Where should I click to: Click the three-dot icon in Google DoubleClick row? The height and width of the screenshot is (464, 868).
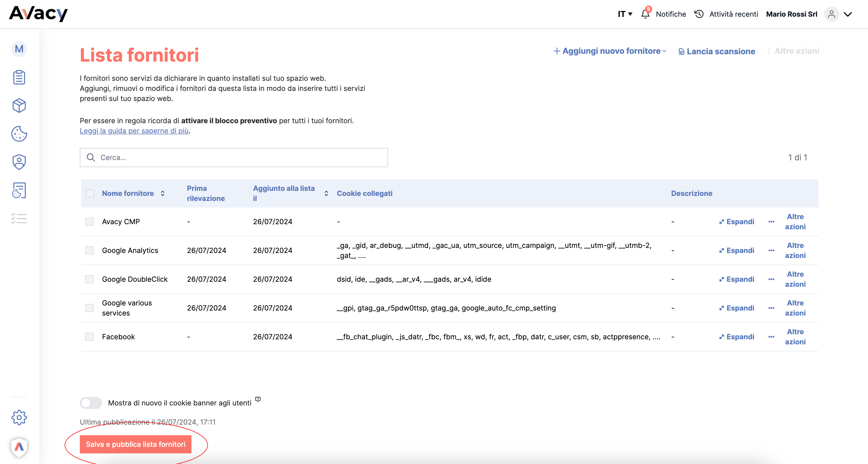coord(771,279)
